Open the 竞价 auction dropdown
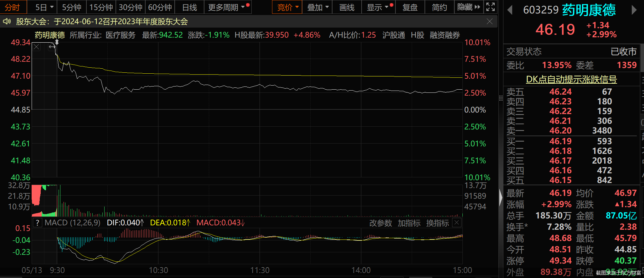The image size is (644, 278). coord(287,7)
